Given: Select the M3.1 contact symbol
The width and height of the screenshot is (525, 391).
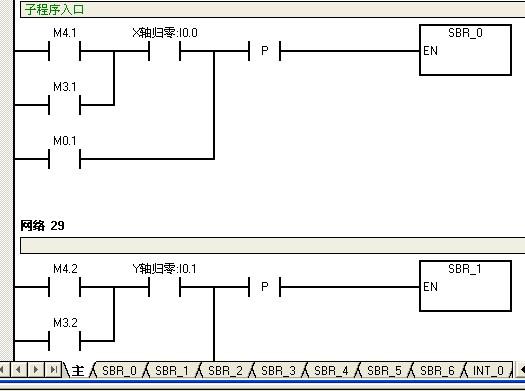Looking at the screenshot, I should (x=64, y=105).
